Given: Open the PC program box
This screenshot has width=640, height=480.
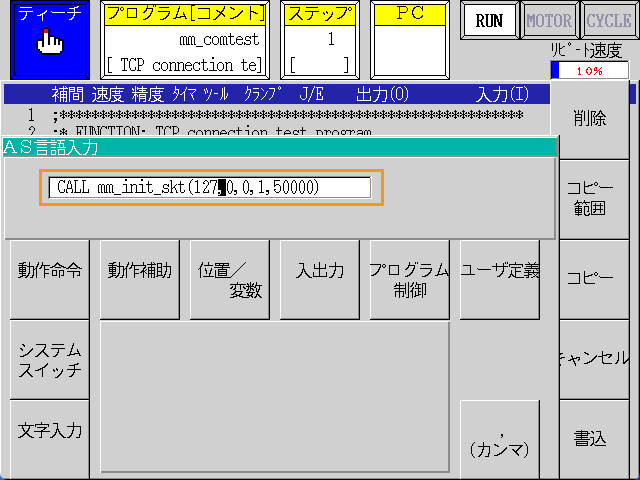Looking at the screenshot, I should 410,40.
